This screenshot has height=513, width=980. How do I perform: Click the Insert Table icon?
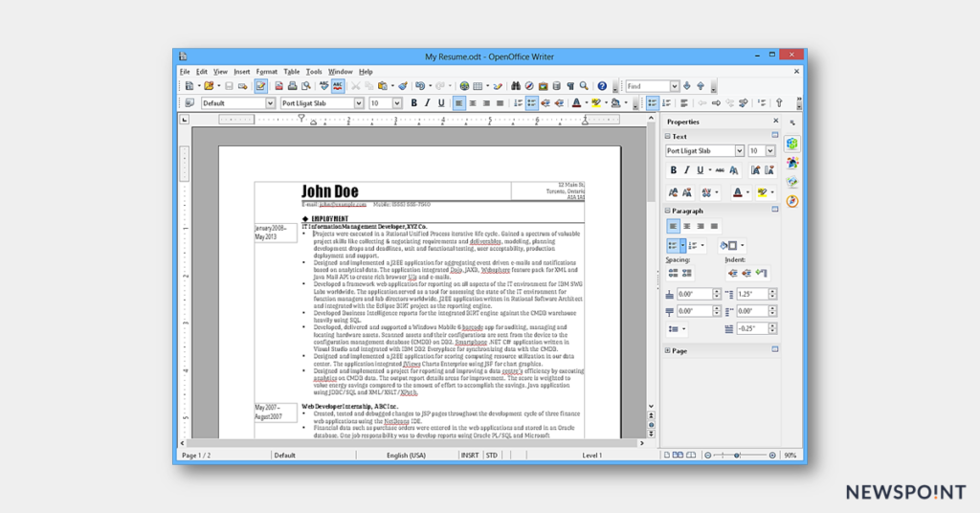coord(479,86)
